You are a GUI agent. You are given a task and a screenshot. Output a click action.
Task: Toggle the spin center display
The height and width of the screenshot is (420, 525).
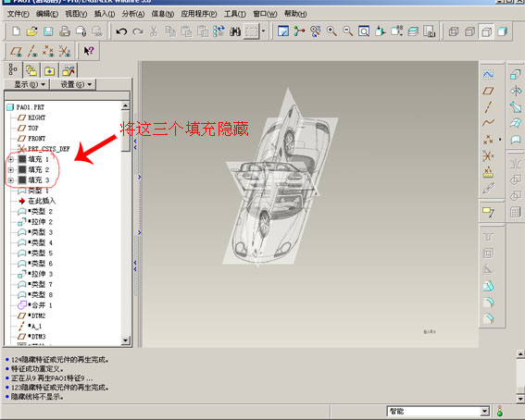(299, 31)
